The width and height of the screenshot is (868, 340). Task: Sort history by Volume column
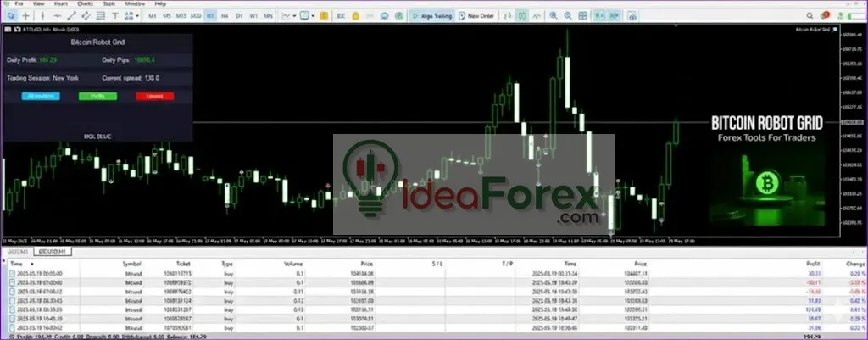click(292, 265)
